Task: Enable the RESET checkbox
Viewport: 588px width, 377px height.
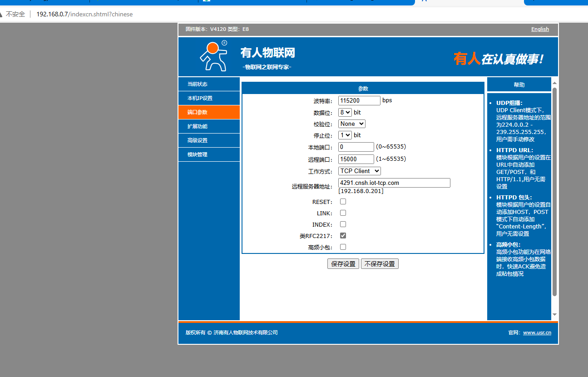Action: pyautogui.click(x=343, y=202)
